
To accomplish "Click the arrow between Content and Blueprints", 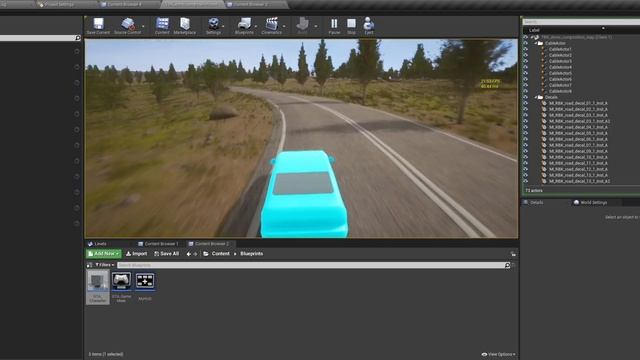I will pos(235,254).
